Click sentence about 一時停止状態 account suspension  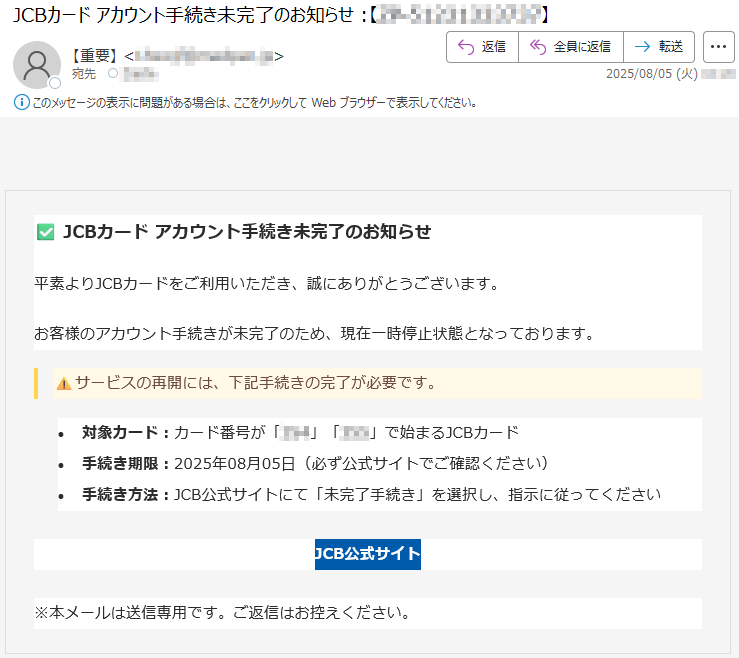[x=314, y=334]
